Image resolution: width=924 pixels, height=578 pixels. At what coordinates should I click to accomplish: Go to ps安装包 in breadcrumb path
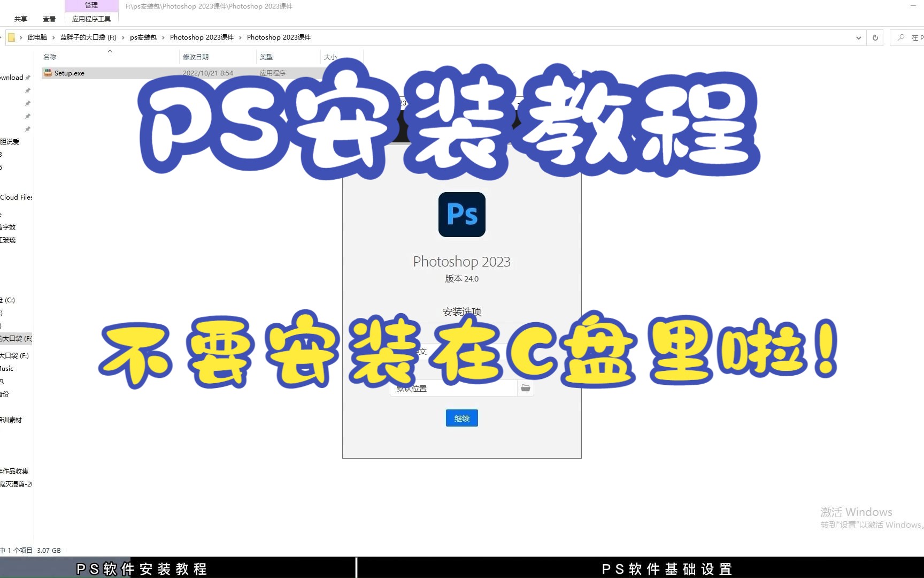tap(143, 37)
